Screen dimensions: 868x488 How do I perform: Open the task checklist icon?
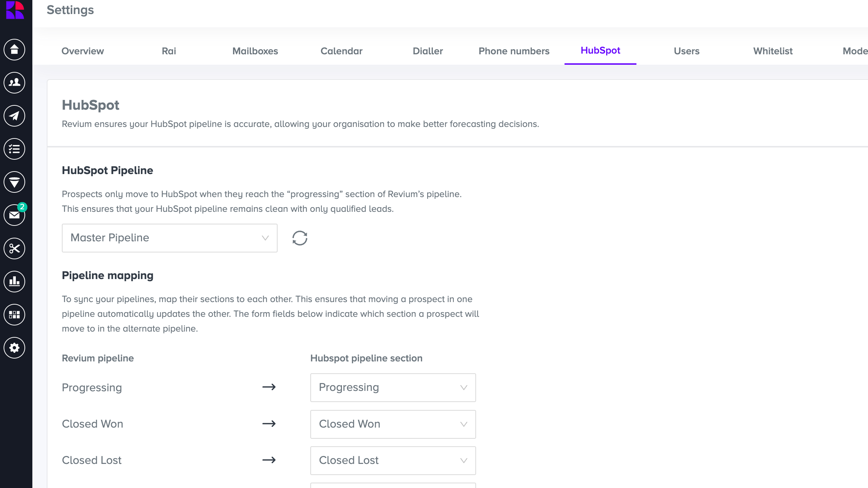point(14,149)
